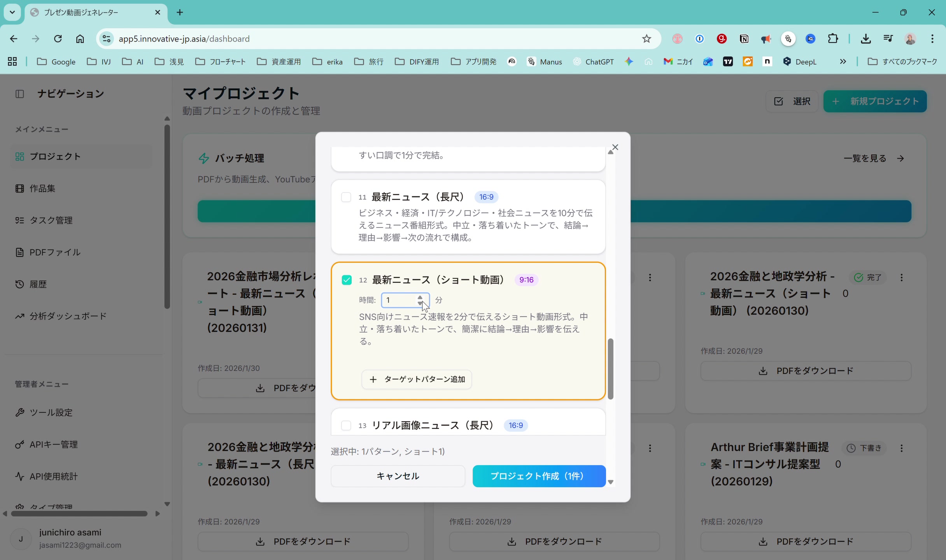Expand the bookmarks bar overflow chevron
The height and width of the screenshot is (560, 946).
click(843, 61)
